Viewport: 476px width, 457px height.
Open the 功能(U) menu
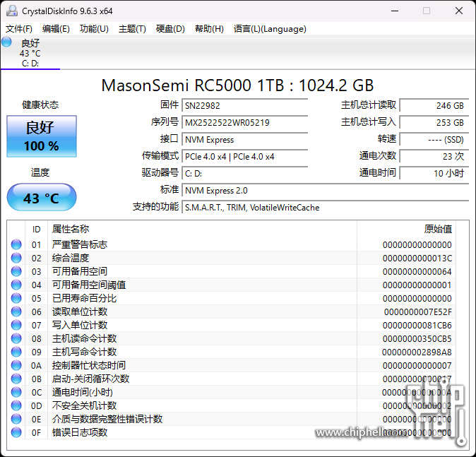(94, 29)
